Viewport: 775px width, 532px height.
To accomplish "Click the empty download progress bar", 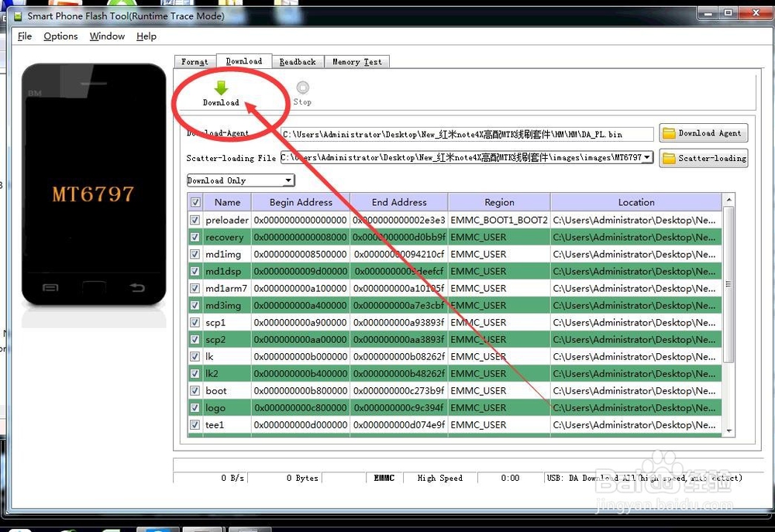I will tap(467, 465).
